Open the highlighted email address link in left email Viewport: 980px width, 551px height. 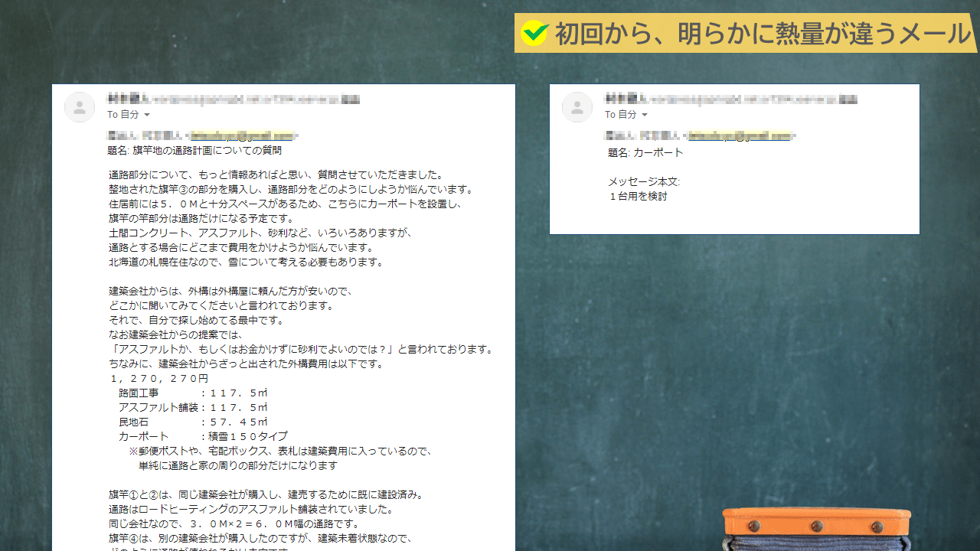pyautogui.click(x=242, y=136)
